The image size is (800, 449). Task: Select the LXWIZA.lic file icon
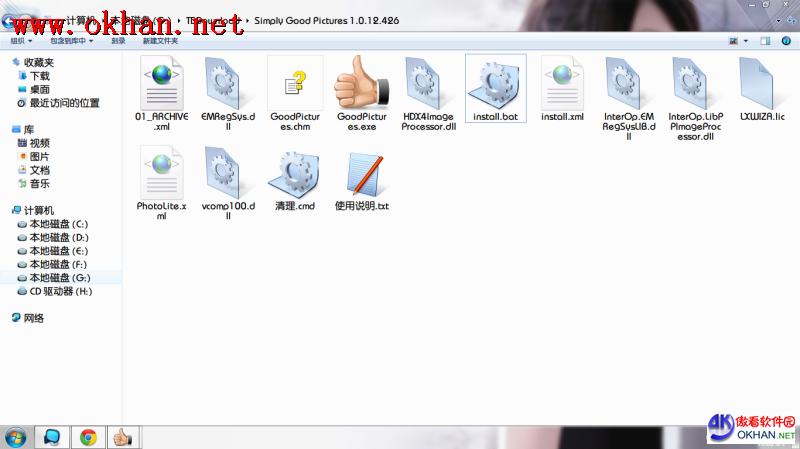tap(759, 83)
